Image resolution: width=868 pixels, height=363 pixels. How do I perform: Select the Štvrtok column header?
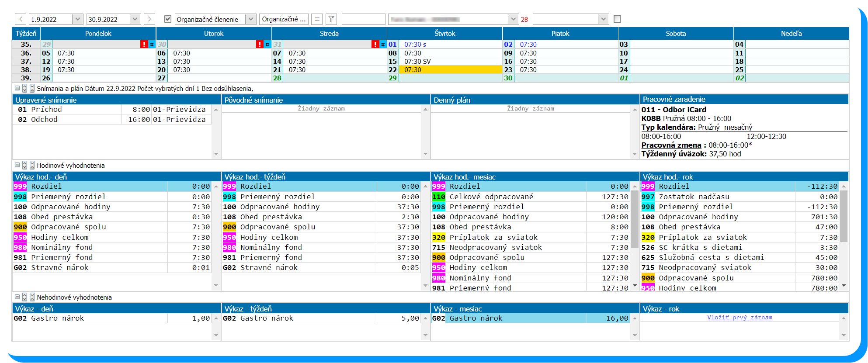445,34
